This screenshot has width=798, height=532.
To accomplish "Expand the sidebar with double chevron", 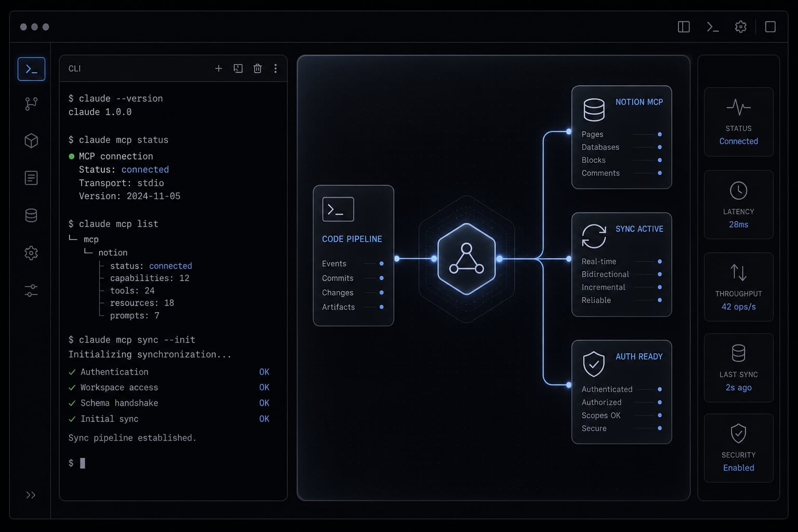I will coord(31,495).
